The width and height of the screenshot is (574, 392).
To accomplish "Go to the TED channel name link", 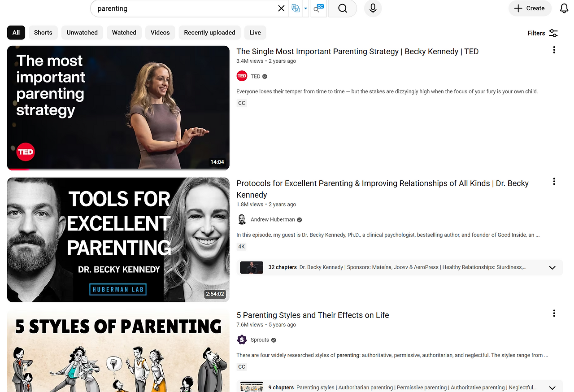I will [x=256, y=76].
